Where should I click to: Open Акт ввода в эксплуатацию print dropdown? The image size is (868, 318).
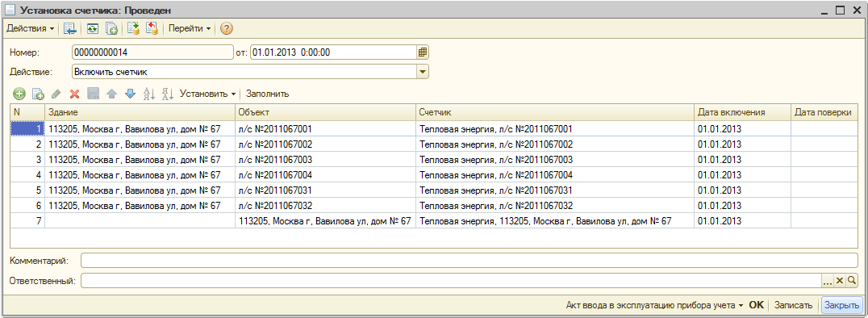[x=654, y=305]
